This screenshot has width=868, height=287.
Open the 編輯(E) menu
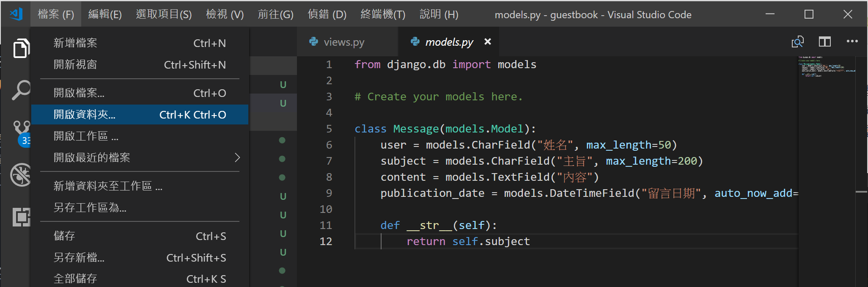(x=105, y=14)
